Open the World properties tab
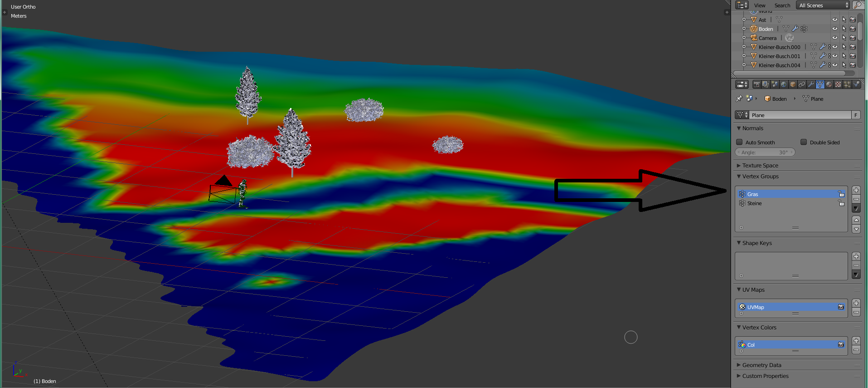 pos(784,84)
